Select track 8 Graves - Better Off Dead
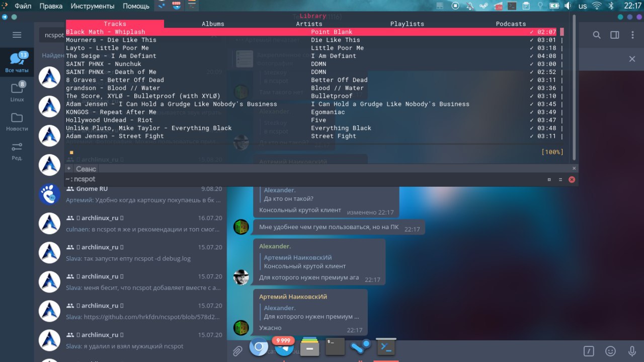644x362 pixels. point(115,80)
